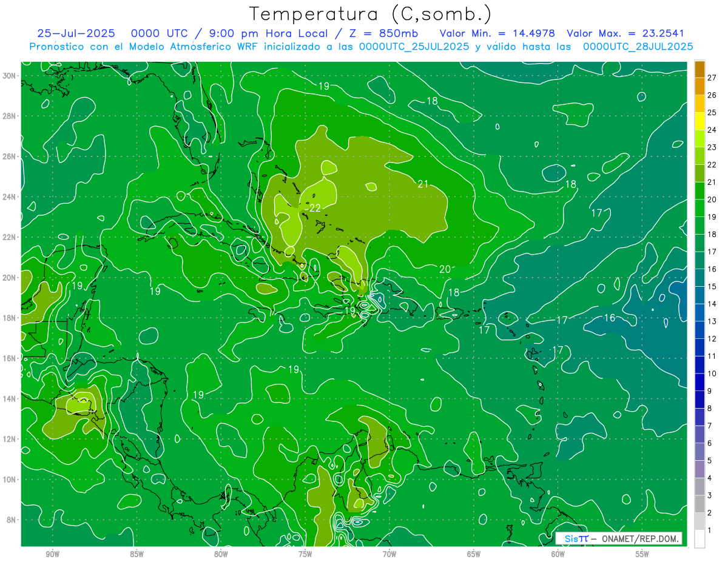Click the "60W" longitude axis label
The width and height of the screenshot is (728, 562).
[x=558, y=554]
